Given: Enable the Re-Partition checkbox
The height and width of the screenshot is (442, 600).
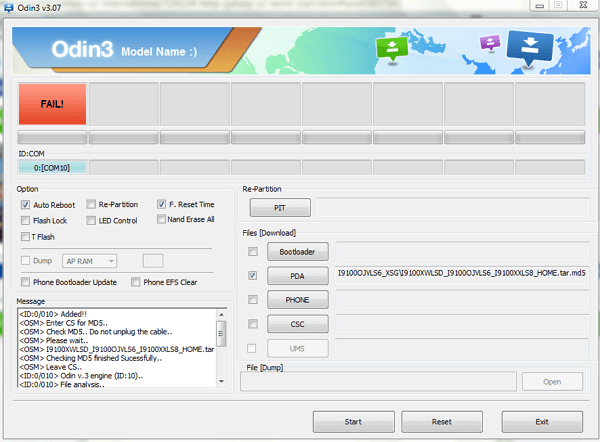Looking at the screenshot, I should (91, 204).
